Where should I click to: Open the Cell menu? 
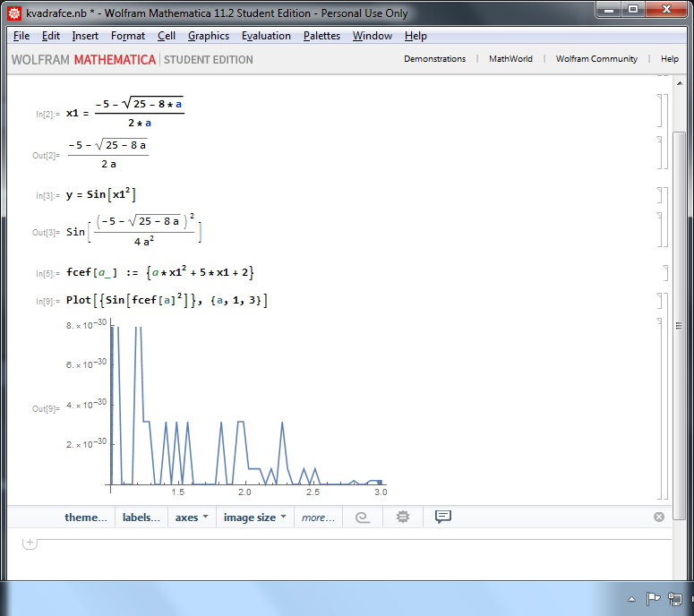[x=167, y=36]
